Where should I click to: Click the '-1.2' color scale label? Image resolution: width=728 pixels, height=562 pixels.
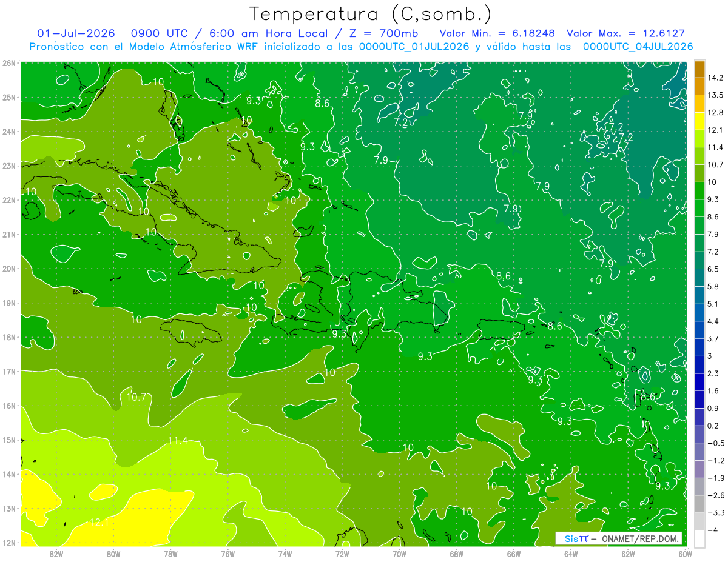click(716, 461)
